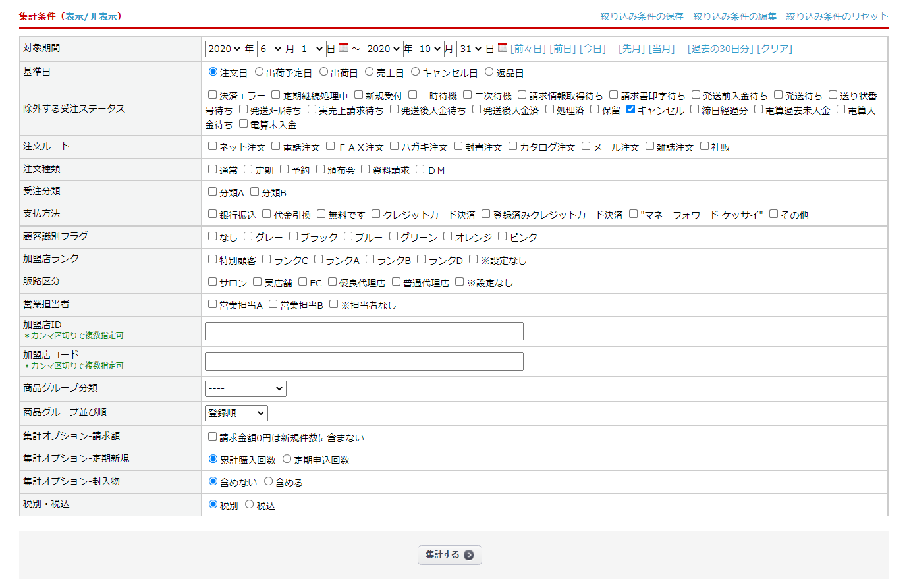
Task: Choose the 税込 tax option
Action: click(x=249, y=504)
